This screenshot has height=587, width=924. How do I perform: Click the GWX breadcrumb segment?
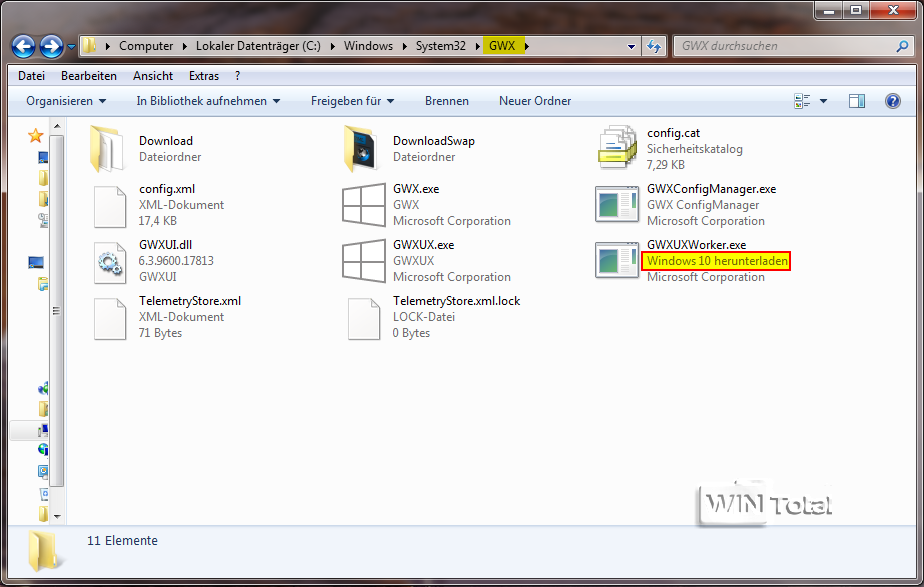coord(503,46)
